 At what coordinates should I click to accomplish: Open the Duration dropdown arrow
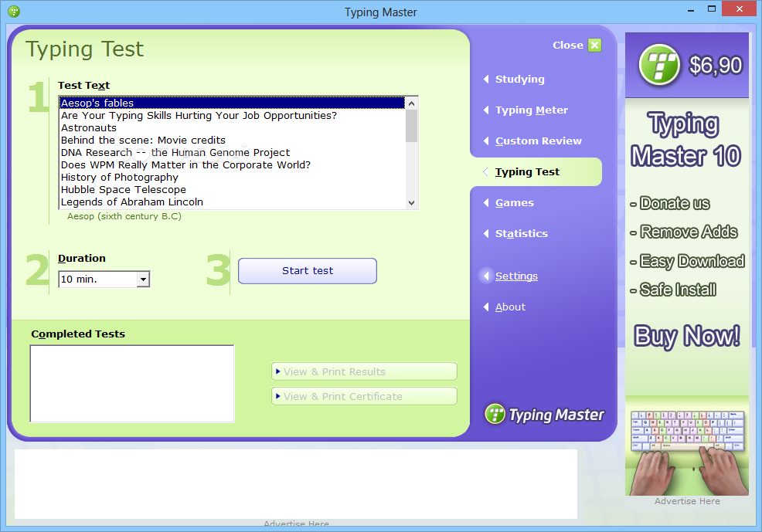tap(143, 279)
